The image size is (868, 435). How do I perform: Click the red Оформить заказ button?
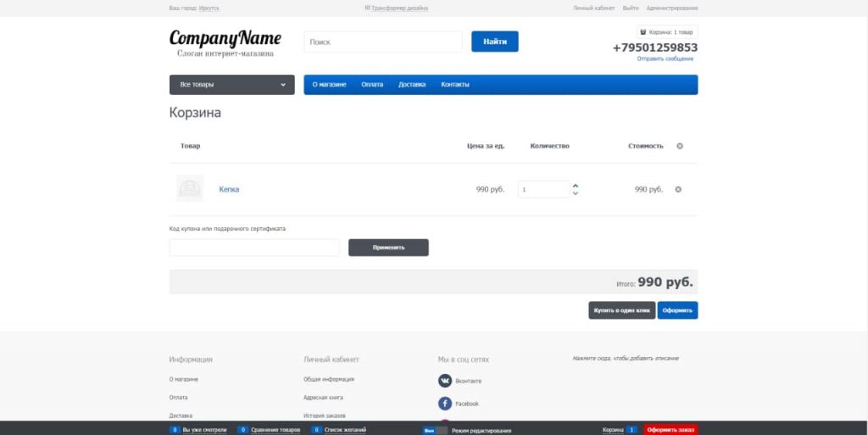coord(670,430)
